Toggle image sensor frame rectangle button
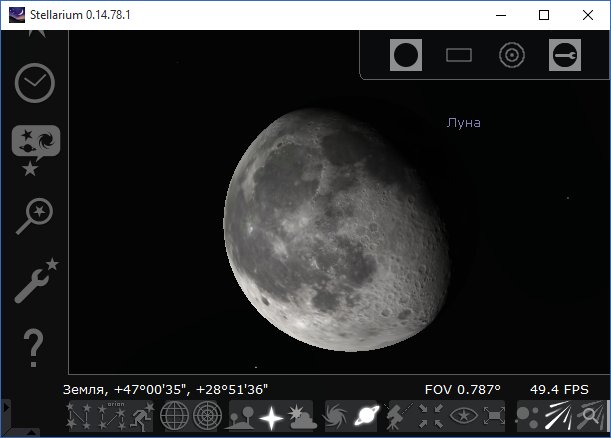 [x=458, y=55]
